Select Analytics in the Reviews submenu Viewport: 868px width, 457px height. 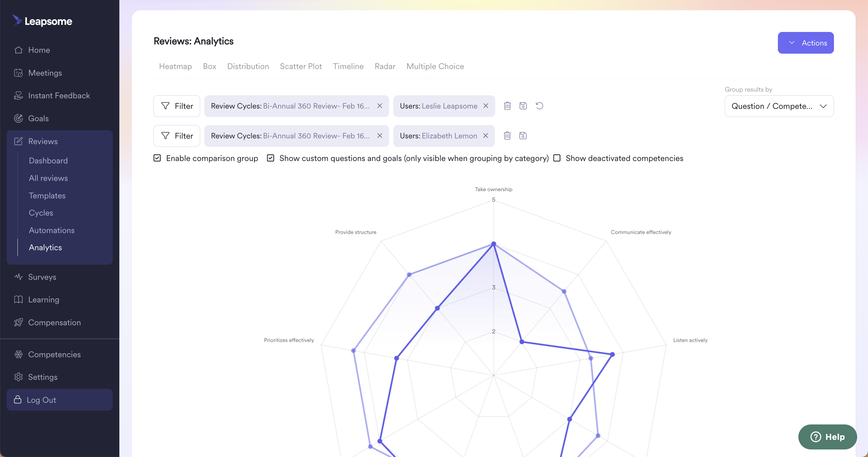coord(46,247)
